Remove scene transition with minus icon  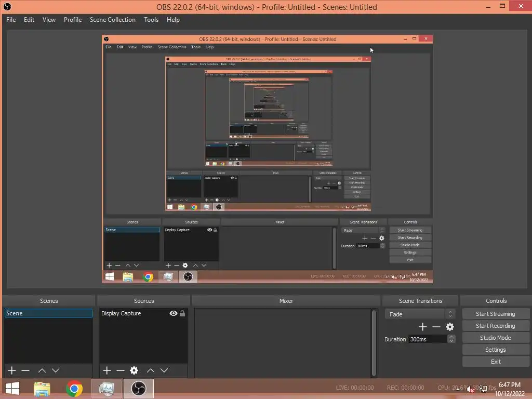point(436,327)
